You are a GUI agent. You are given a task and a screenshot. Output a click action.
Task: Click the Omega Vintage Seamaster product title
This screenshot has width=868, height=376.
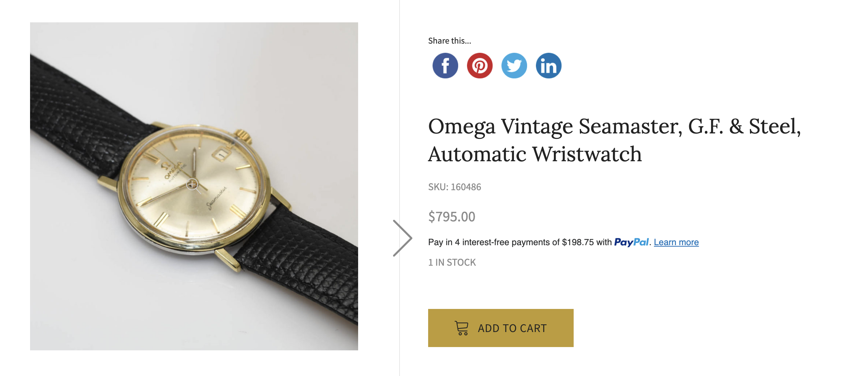(614, 140)
